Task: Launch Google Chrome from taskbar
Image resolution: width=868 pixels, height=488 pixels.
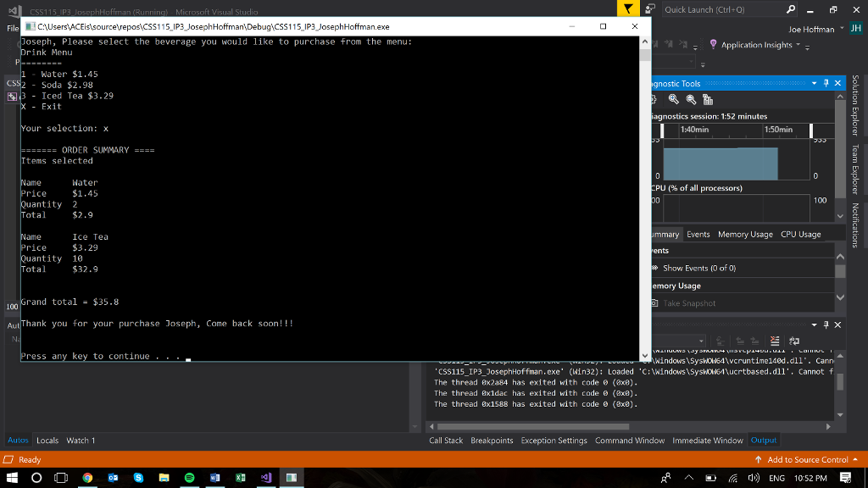Action: pos(87,478)
